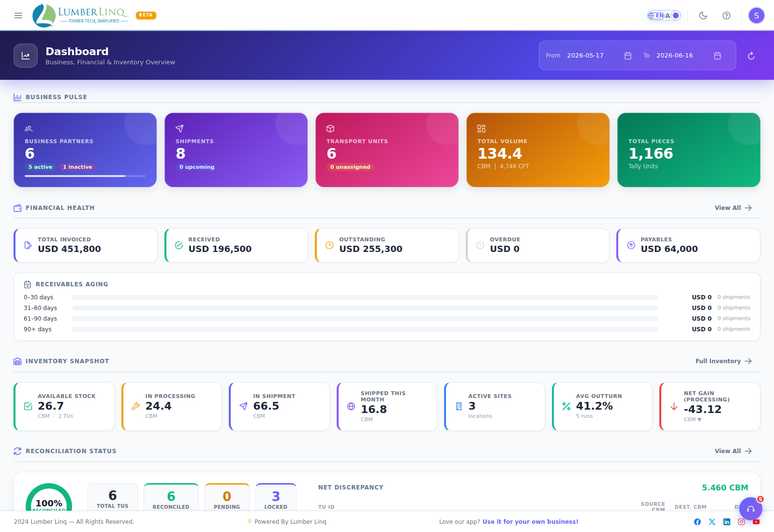The image size is (774, 532).
Task: Click the 31-60 days row label
Action: click(x=40, y=308)
